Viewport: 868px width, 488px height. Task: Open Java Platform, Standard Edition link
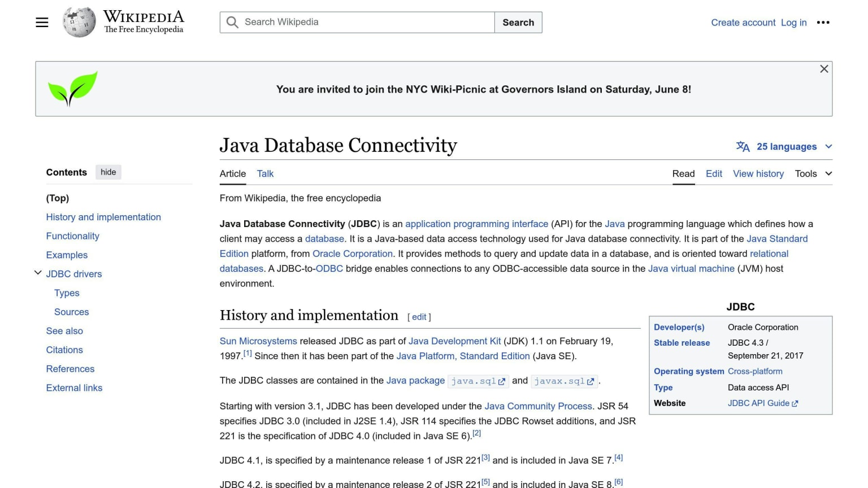point(463,356)
